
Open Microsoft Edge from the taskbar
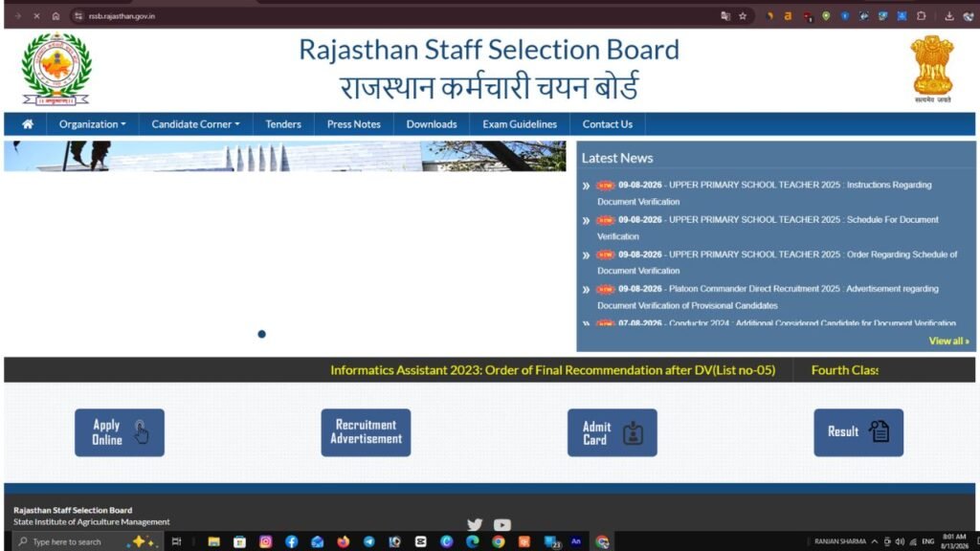click(472, 541)
